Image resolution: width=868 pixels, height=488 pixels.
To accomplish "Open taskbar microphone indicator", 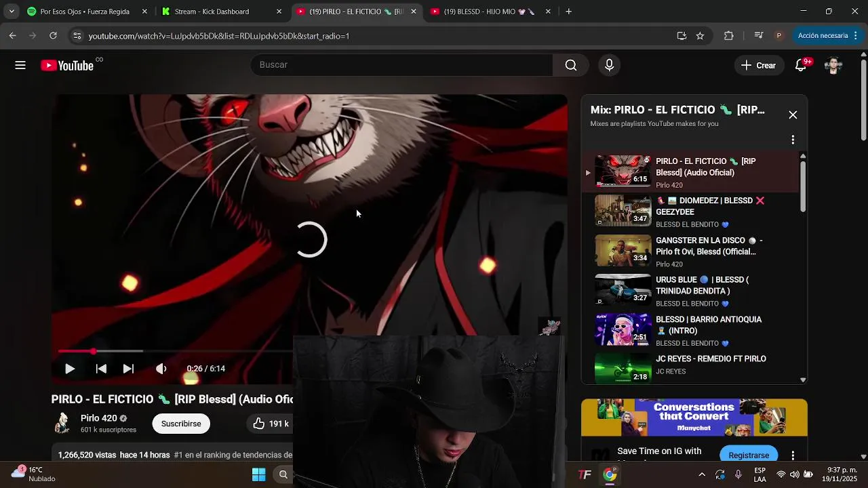I will click(x=738, y=474).
